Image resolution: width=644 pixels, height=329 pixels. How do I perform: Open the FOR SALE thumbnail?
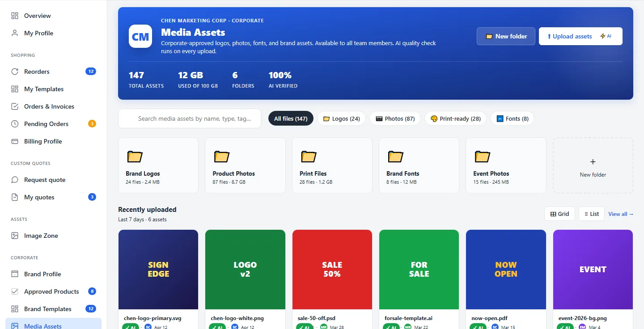(x=419, y=269)
